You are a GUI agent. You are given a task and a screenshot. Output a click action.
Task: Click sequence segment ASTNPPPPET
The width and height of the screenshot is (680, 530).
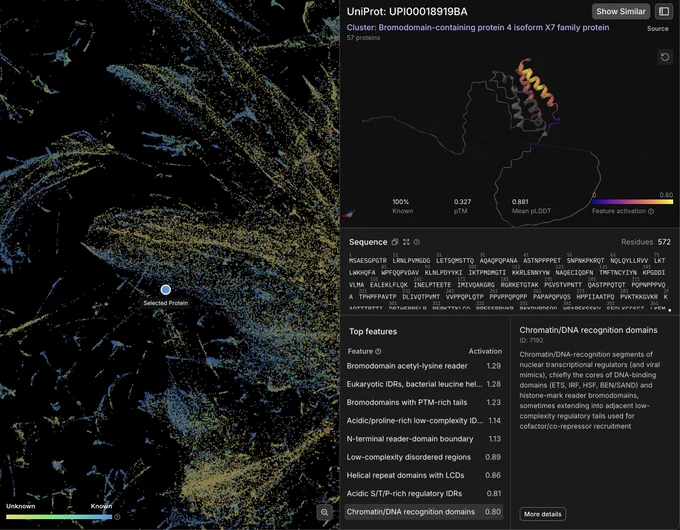point(542,261)
